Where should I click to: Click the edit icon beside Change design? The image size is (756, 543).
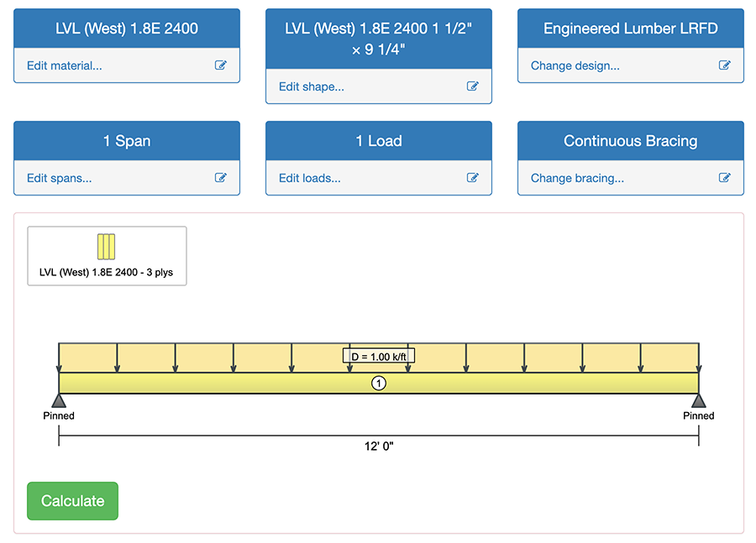[x=725, y=65]
